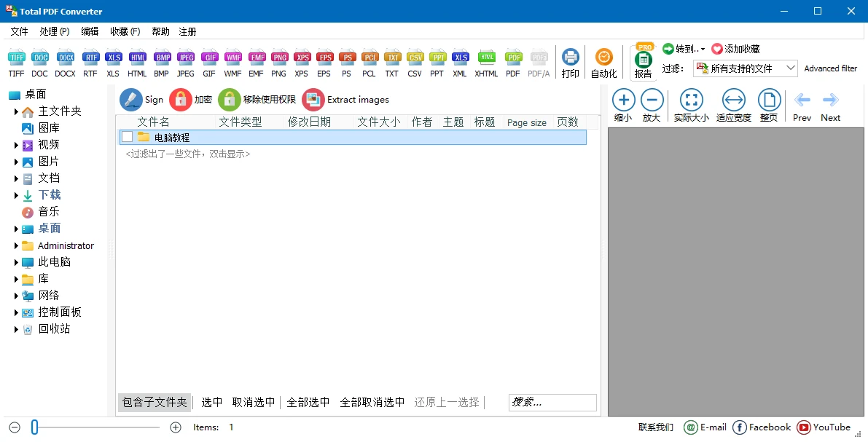Click the Extract images tool
The width and height of the screenshot is (868, 442).
click(x=346, y=100)
